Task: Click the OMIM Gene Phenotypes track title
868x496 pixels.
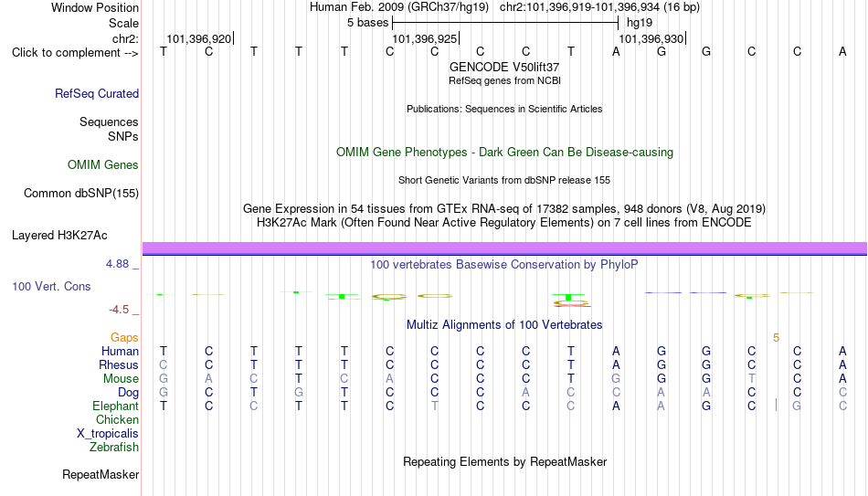Action: click(x=504, y=153)
